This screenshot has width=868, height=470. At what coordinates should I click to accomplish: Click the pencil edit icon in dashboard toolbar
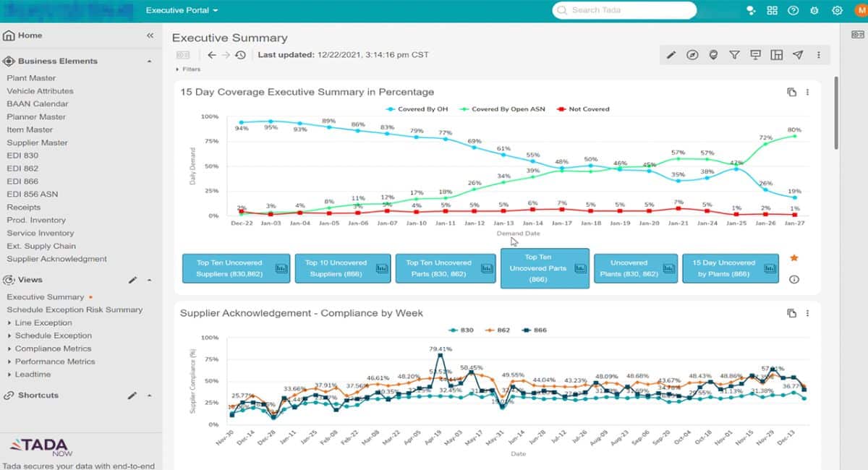[x=671, y=55]
